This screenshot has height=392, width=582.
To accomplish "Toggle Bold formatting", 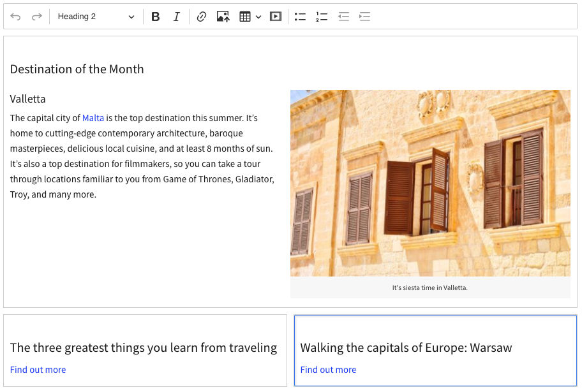I will 156,17.
